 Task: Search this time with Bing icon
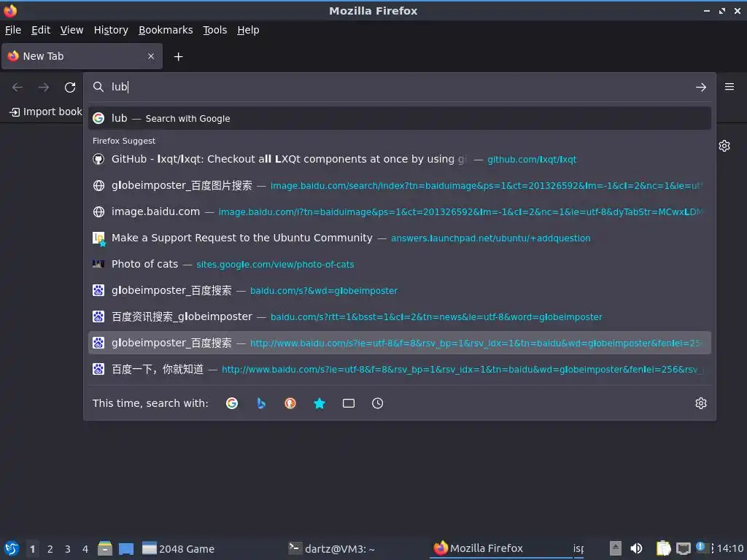click(261, 403)
